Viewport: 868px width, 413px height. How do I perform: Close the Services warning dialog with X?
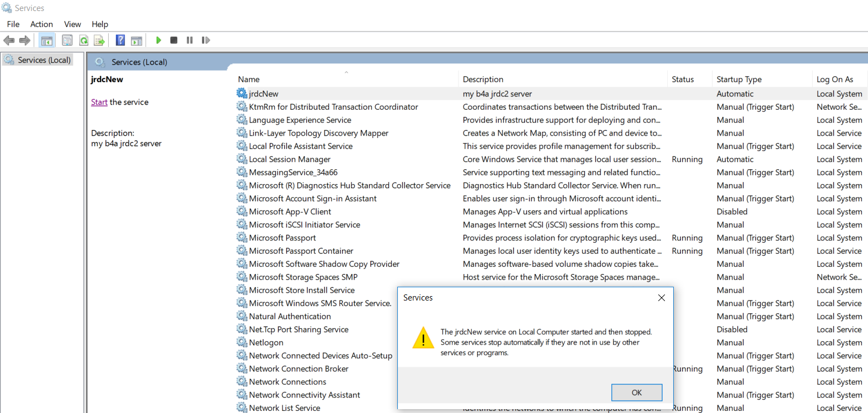pyautogui.click(x=662, y=298)
